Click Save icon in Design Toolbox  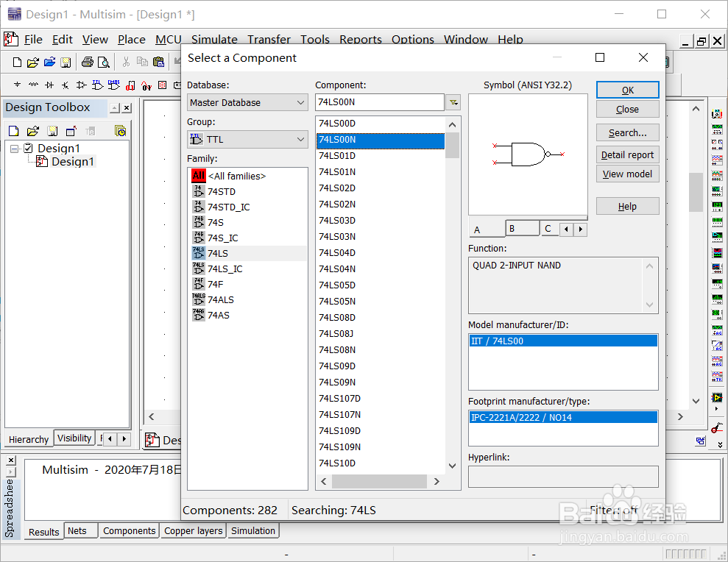52,132
